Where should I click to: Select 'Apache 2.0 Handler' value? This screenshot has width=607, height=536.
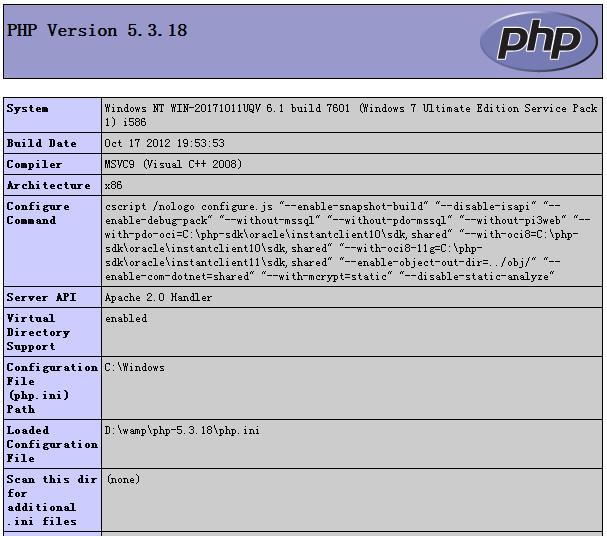tap(158, 297)
